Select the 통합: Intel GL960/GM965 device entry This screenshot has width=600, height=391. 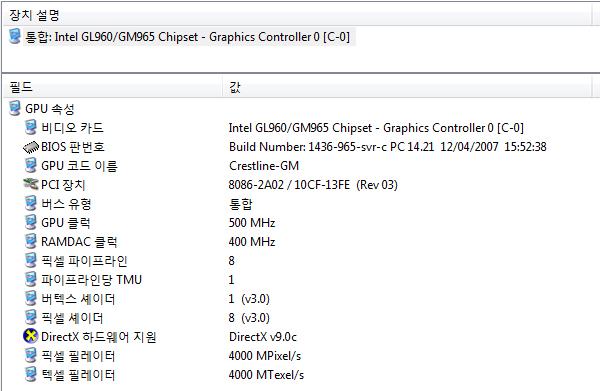pos(188,37)
